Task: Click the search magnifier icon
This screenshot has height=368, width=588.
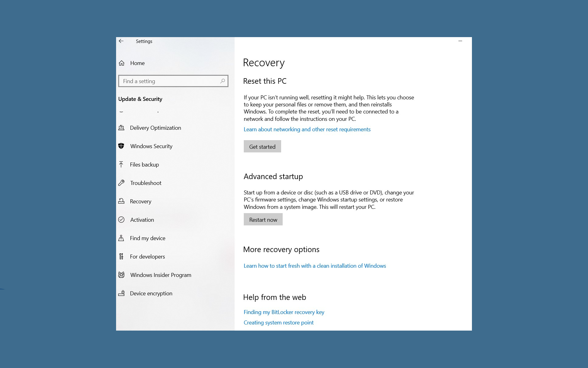Action: (x=223, y=81)
